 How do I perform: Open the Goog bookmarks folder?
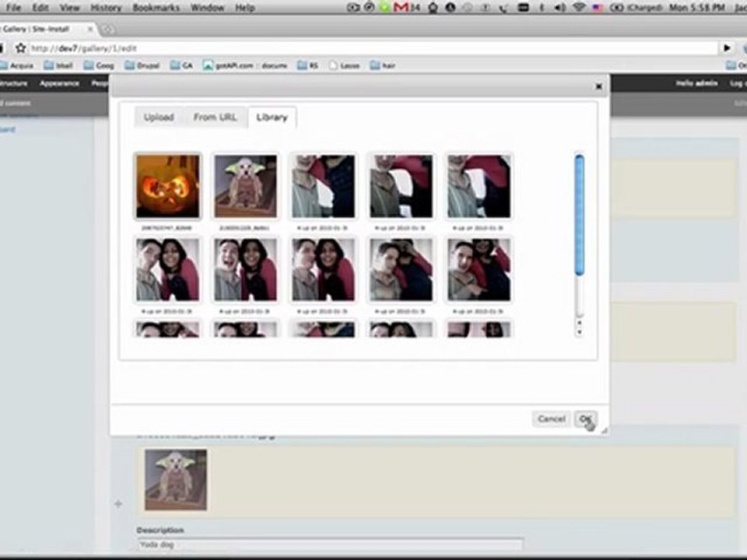(99, 65)
